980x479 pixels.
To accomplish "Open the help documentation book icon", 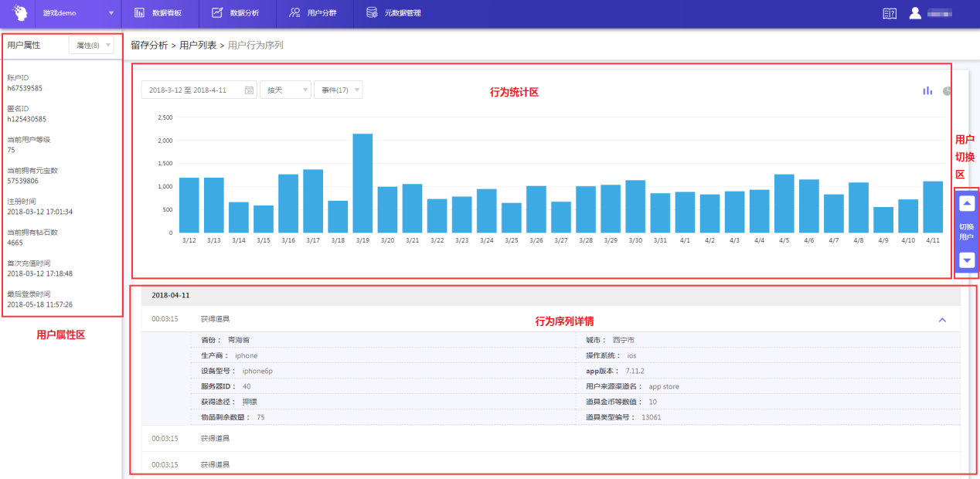I will tap(890, 13).
